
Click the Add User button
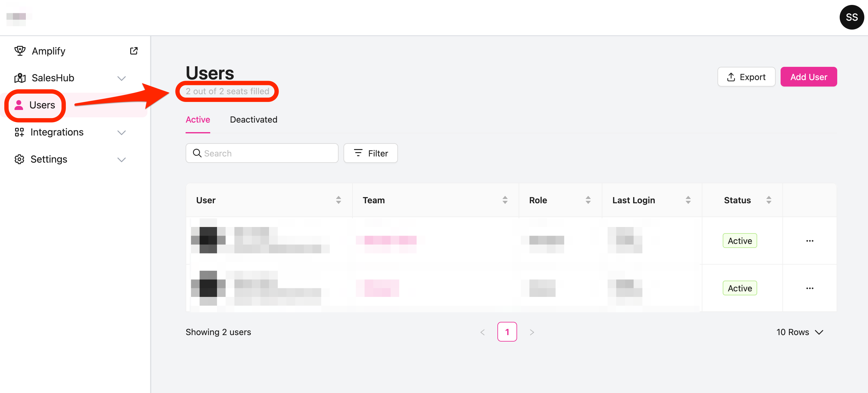[x=808, y=77]
